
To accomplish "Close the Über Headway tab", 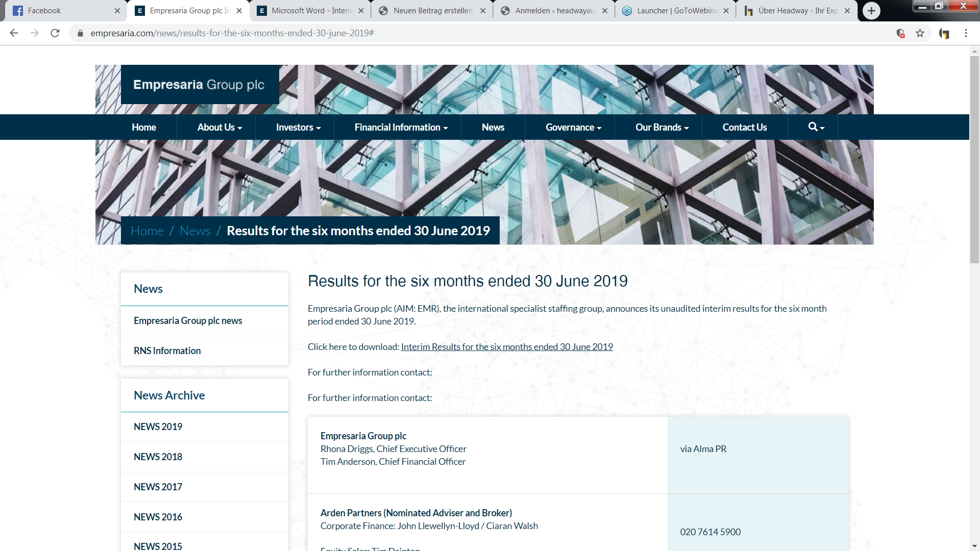I will (x=847, y=11).
